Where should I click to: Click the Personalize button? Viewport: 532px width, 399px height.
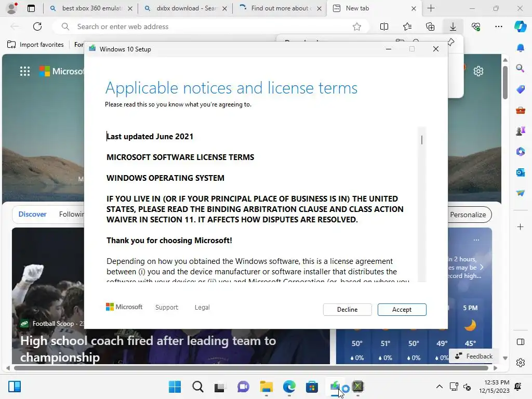coord(470,215)
